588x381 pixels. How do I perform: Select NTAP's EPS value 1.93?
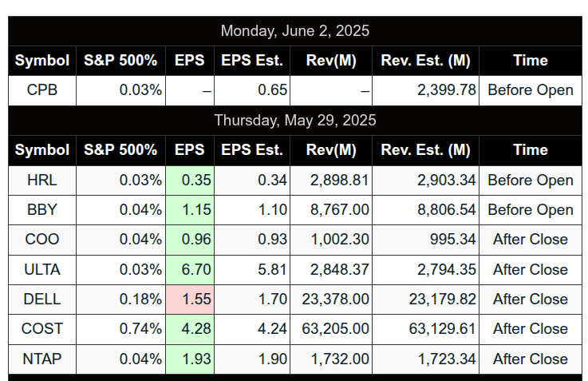click(x=190, y=359)
